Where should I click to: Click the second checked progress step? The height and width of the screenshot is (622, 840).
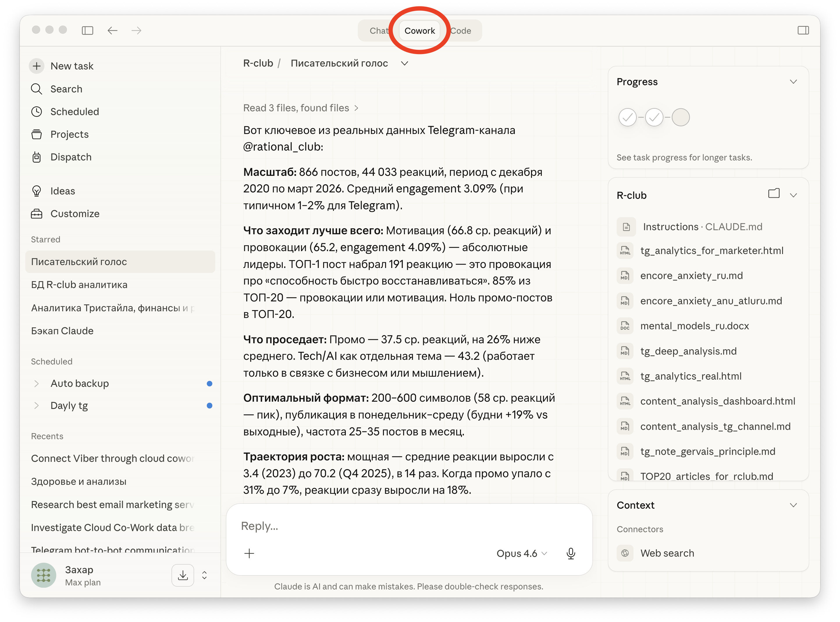point(654,117)
